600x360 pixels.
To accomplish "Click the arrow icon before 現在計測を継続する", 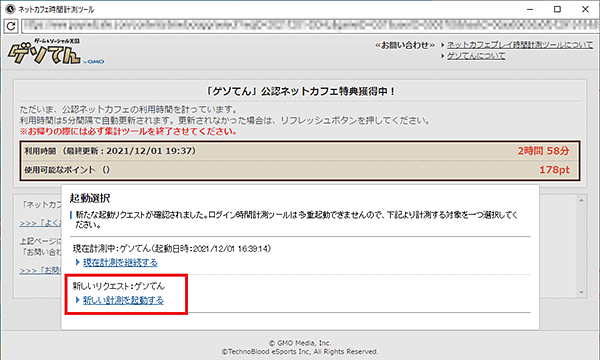I will (78, 262).
